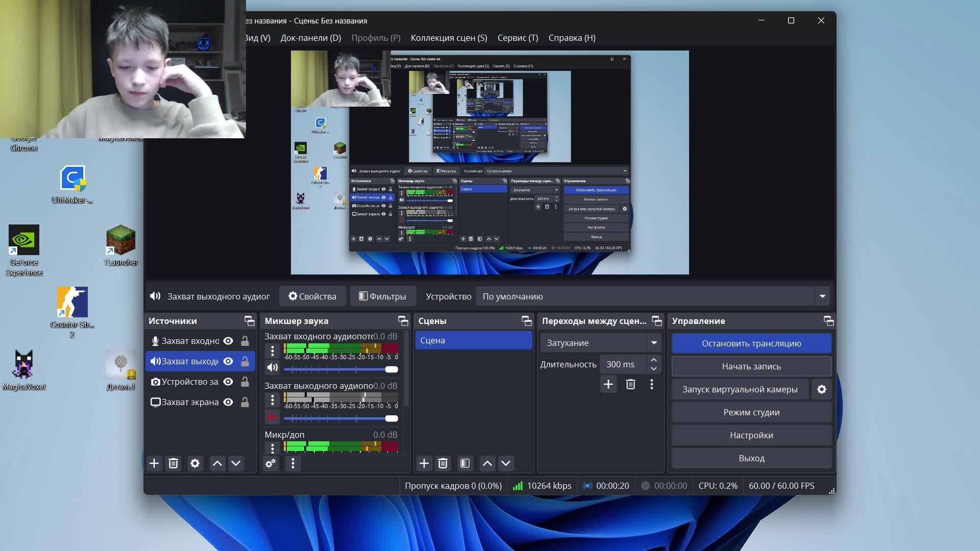Screen dimensions: 980x551
Task: Open Вид (V) menu
Action: point(258,38)
